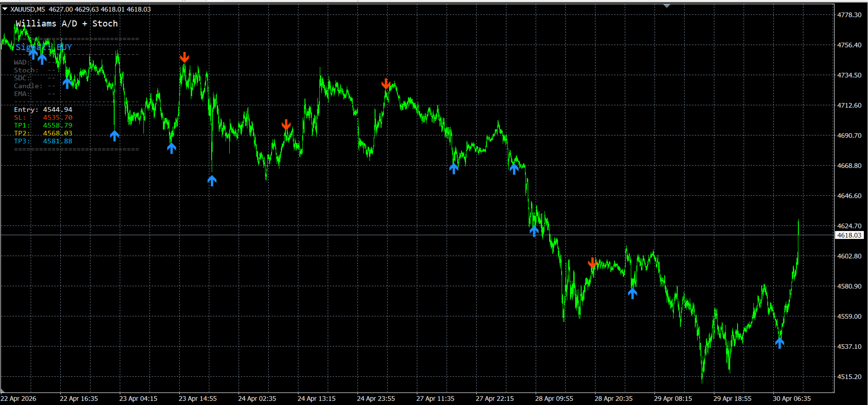Click the red sell arrow near 28 Apr 20:35
Viewport: 868px width, 405px height.
pos(592,263)
